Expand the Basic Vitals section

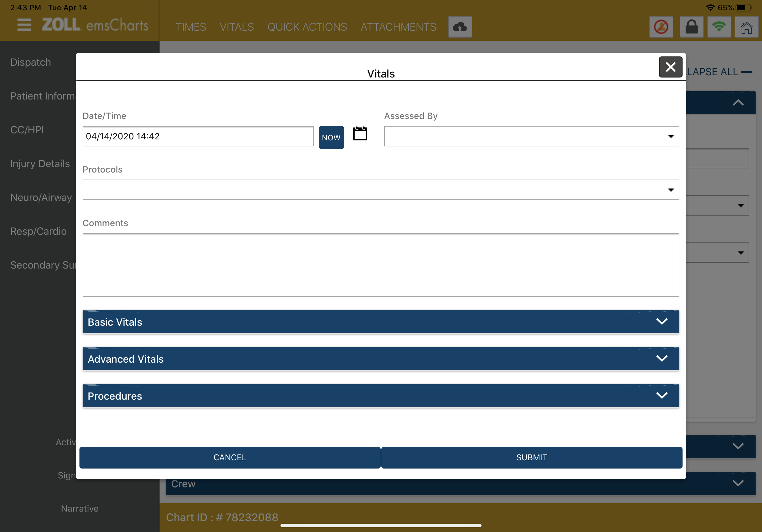380,322
